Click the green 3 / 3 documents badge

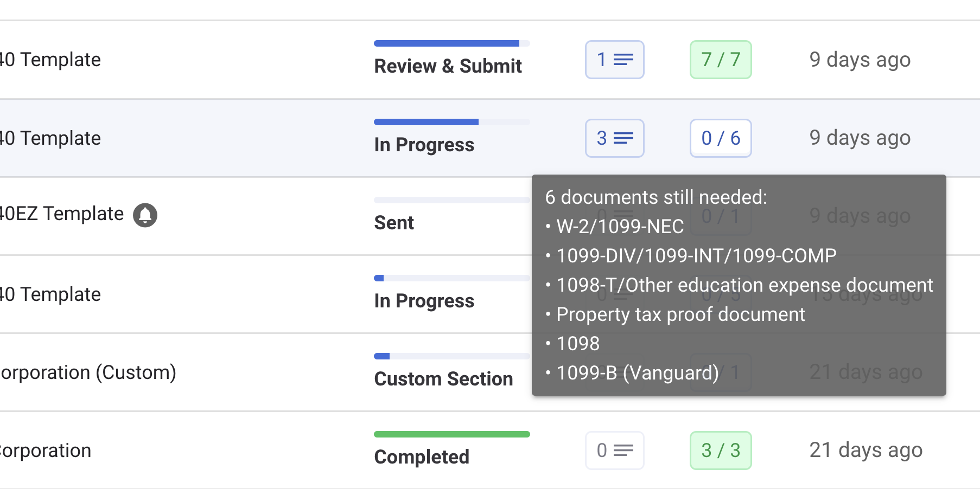720,451
